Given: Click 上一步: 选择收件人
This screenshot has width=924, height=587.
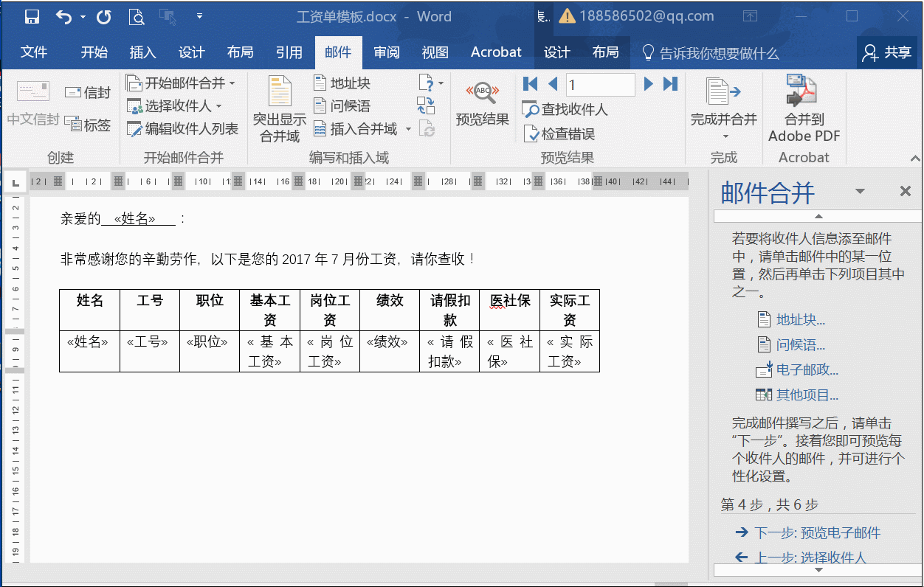Looking at the screenshot, I should click(801, 558).
